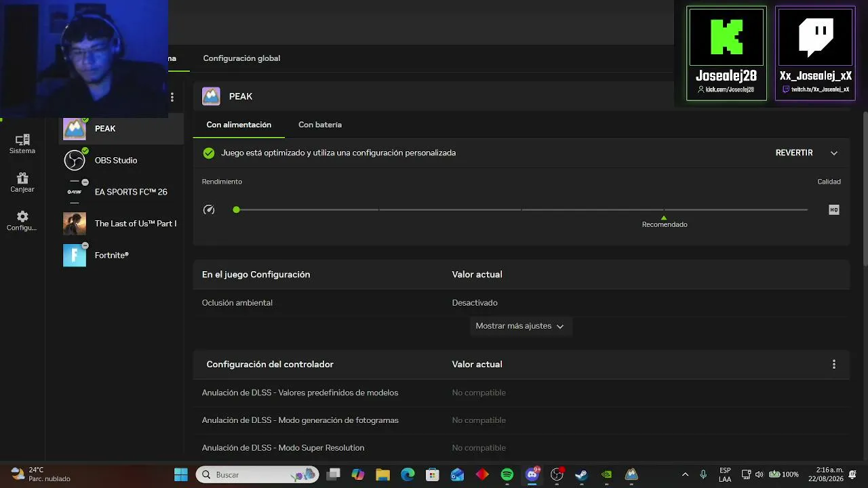868x488 pixels.
Task: Click 'No compatible' for Modo Super Resolution
Action: pyautogui.click(x=479, y=448)
